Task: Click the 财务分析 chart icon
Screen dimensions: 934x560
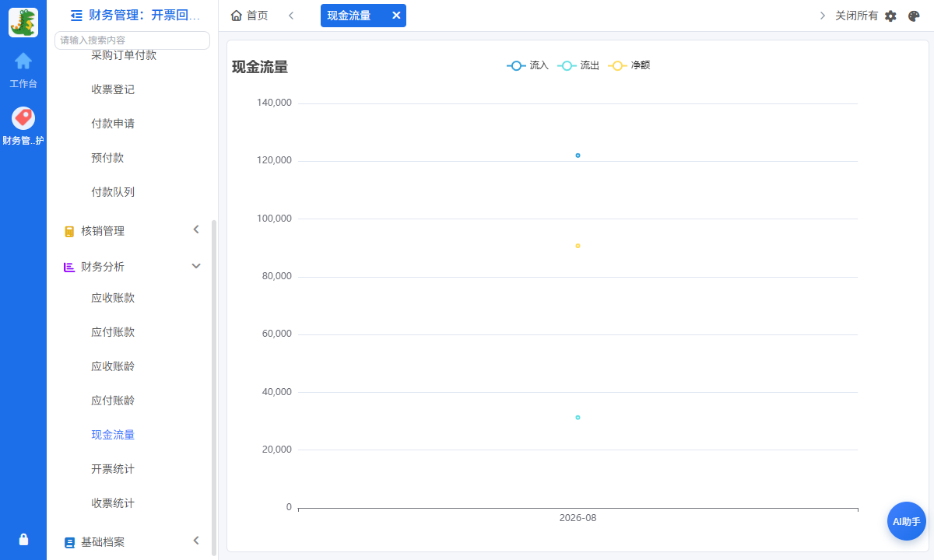Action: tap(69, 267)
